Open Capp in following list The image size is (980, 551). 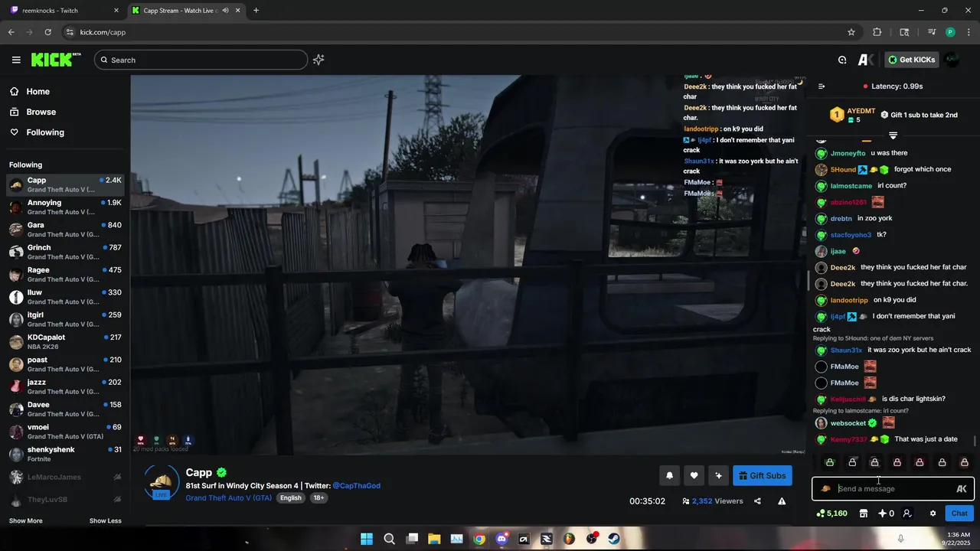(65, 184)
